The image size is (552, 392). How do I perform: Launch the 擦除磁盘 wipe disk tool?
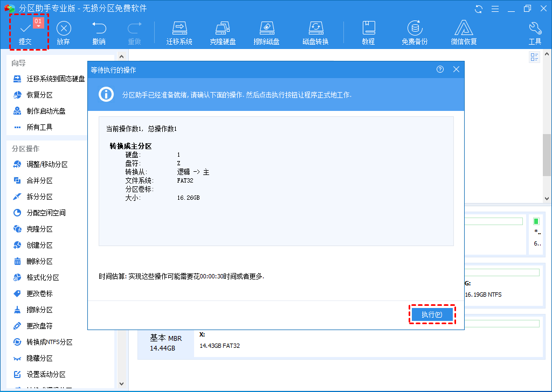coord(267,32)
